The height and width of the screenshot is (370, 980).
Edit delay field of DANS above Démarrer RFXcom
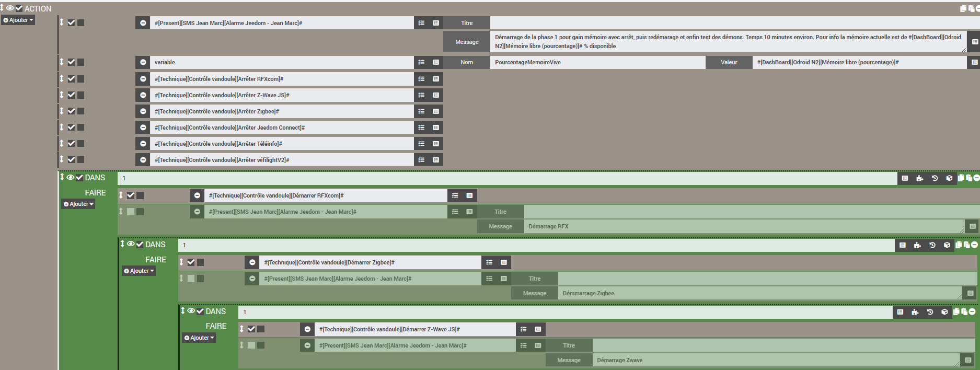click(x=508, y=178)
